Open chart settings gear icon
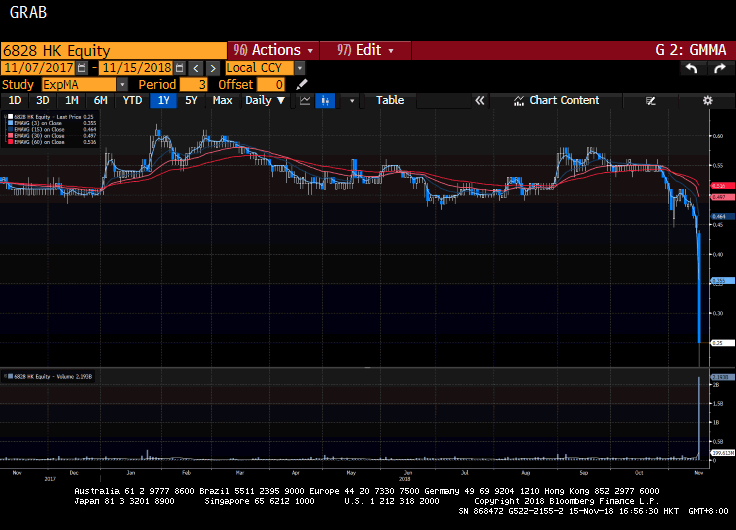 707,100
